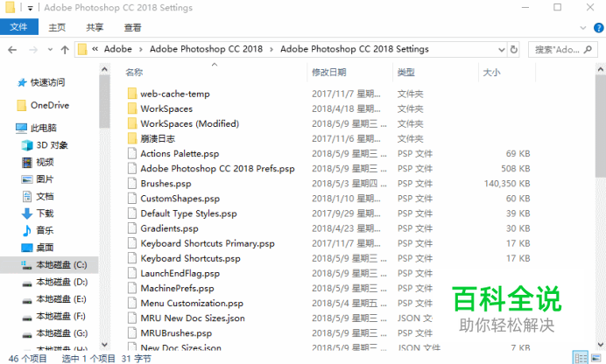Select MRUBrushes.psp file name
The image size is (606, 364).
pos(176,333)
